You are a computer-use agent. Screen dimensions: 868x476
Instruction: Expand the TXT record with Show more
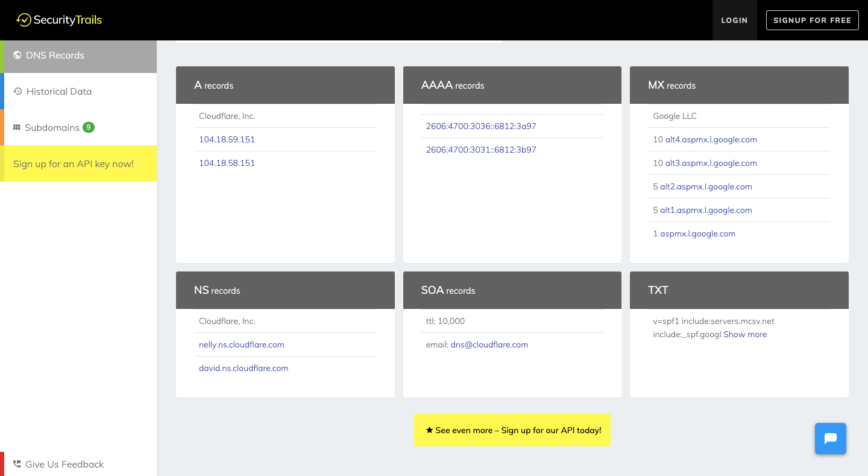(x=745, y=334)
